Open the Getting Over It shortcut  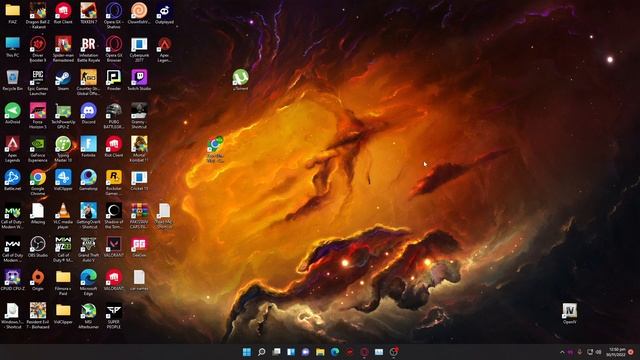point(89,216)
